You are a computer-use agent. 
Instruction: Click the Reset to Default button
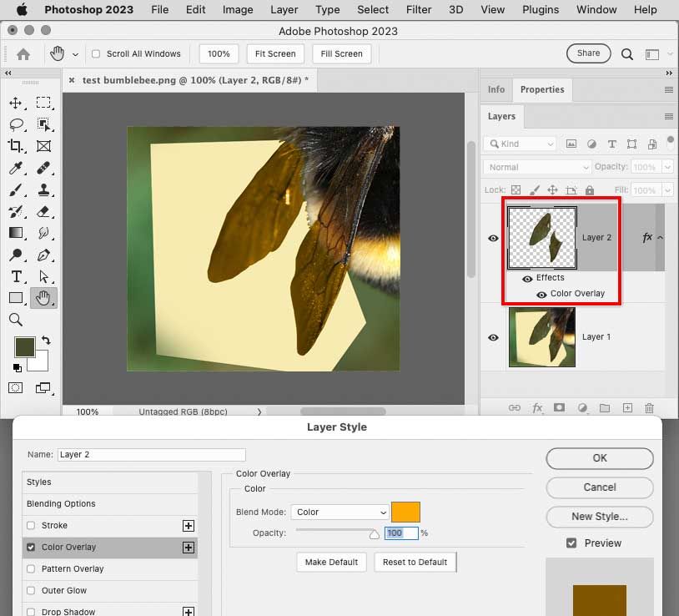click(415, 562)
